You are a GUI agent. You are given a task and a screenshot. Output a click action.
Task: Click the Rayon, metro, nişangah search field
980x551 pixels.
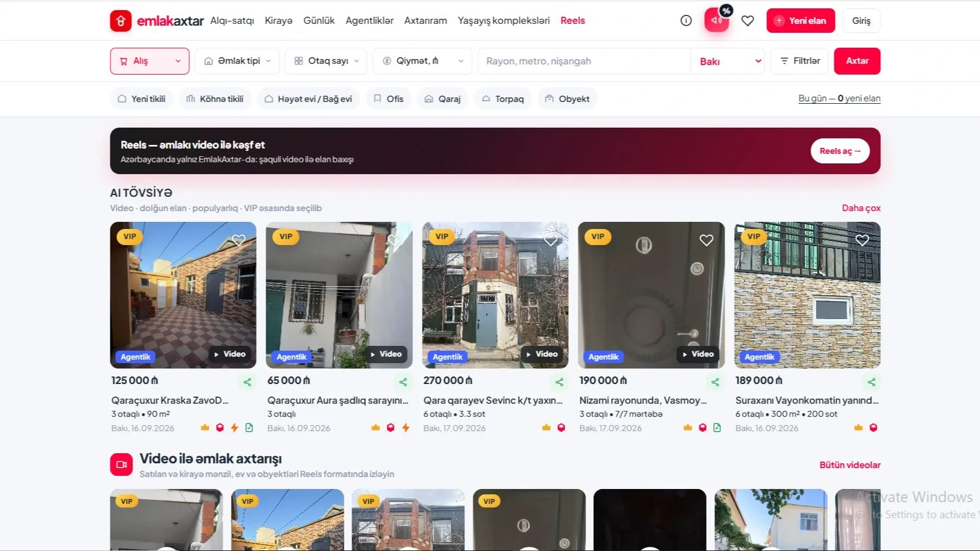584,61
